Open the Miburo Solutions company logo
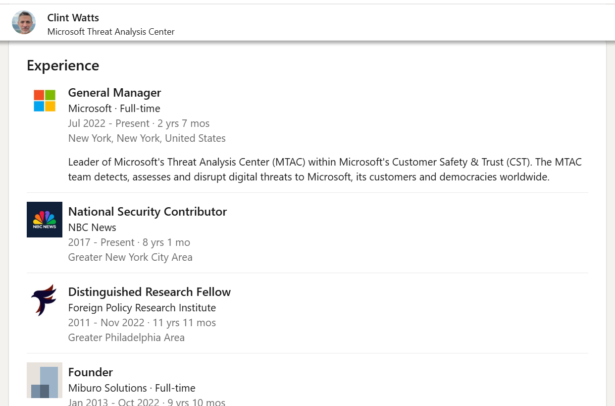The height and width of the screenshot is (406, 615). [44, 380]
